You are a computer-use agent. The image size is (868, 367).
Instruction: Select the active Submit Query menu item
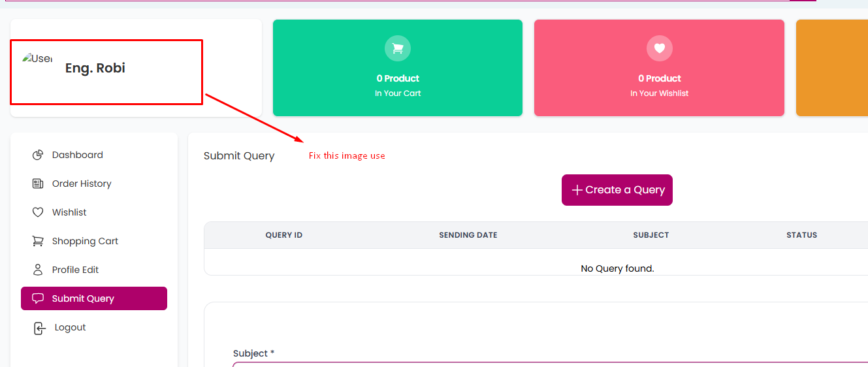(x=94, y=298)
